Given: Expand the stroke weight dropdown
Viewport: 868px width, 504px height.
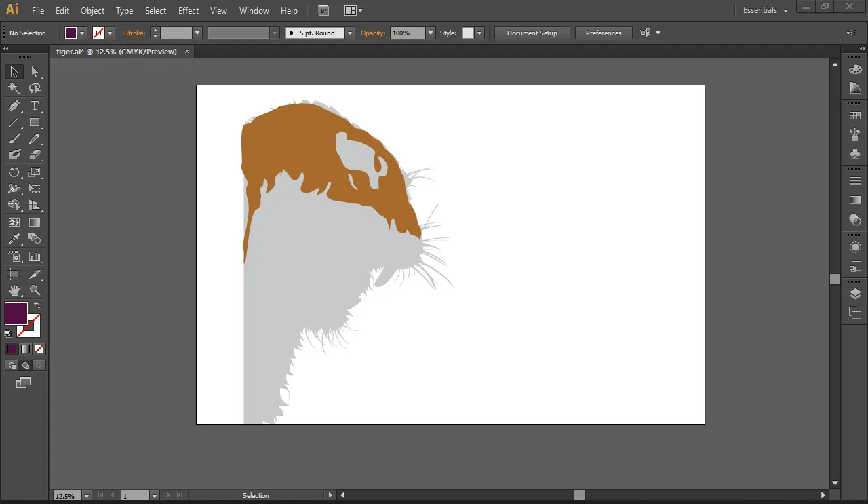Looking at the screenshot, I should (197, 33).
